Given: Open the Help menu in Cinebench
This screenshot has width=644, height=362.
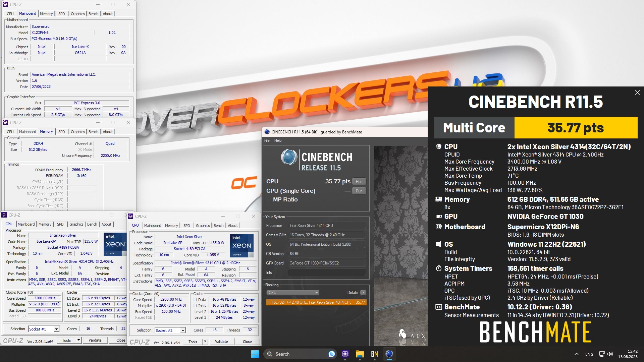Looking at the screenshot, I should (x=278, y=140).
